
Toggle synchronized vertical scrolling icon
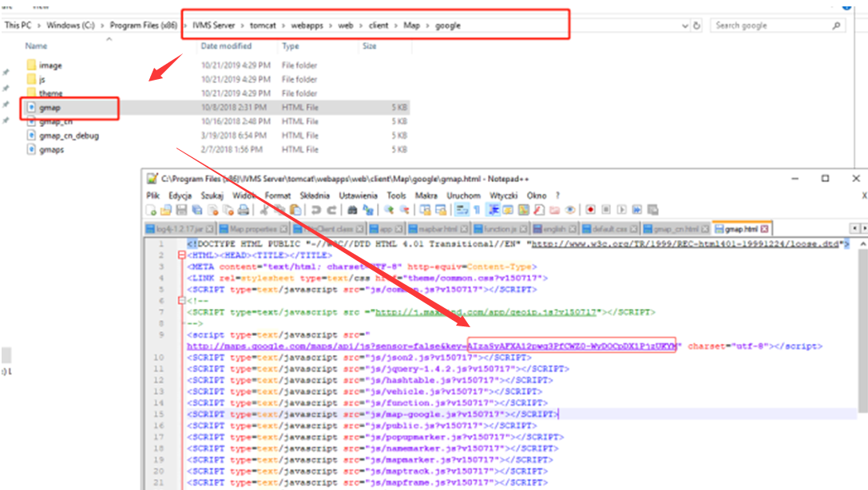pyautogui.click(x=426, y=210)
